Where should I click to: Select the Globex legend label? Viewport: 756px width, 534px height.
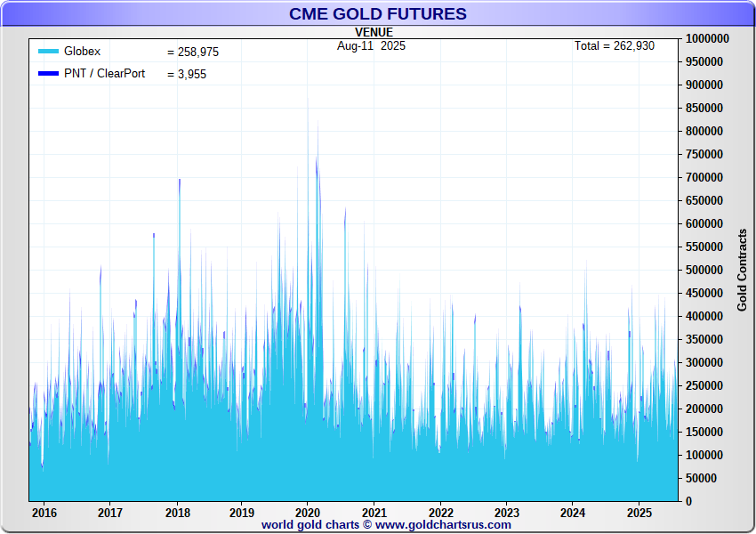(x=82, y=51)
